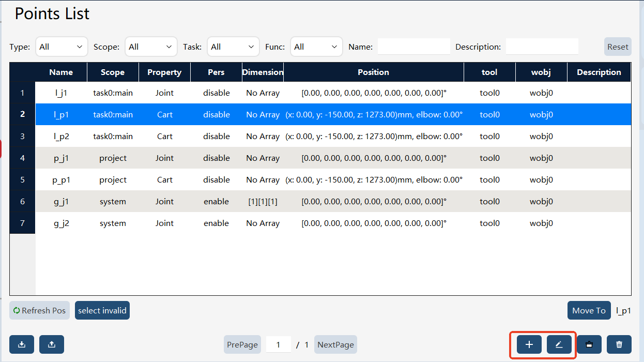
Task: Click the Dimension column header
Action: point(263,72)
